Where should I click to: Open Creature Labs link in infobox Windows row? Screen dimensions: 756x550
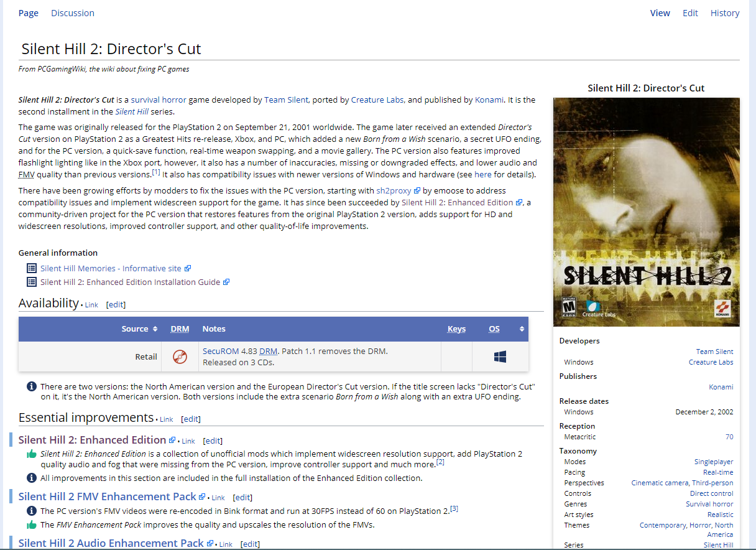pos(711,362)
